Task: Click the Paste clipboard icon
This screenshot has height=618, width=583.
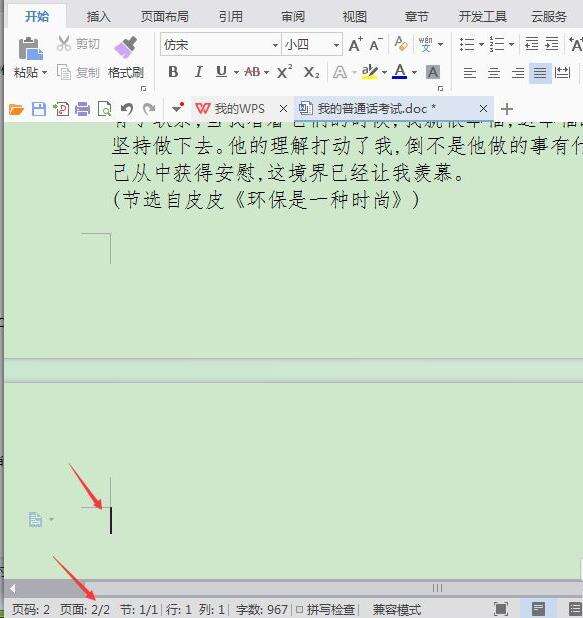Action: tap(30, 48)
